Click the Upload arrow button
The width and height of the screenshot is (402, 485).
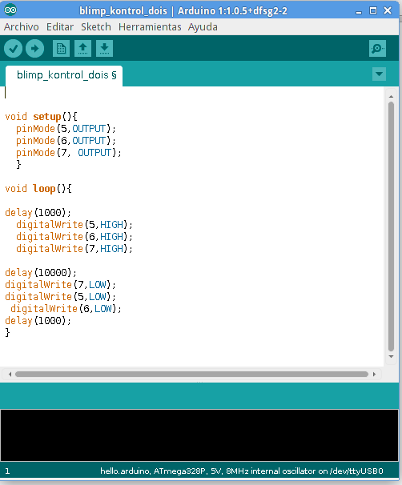(35, 49)
